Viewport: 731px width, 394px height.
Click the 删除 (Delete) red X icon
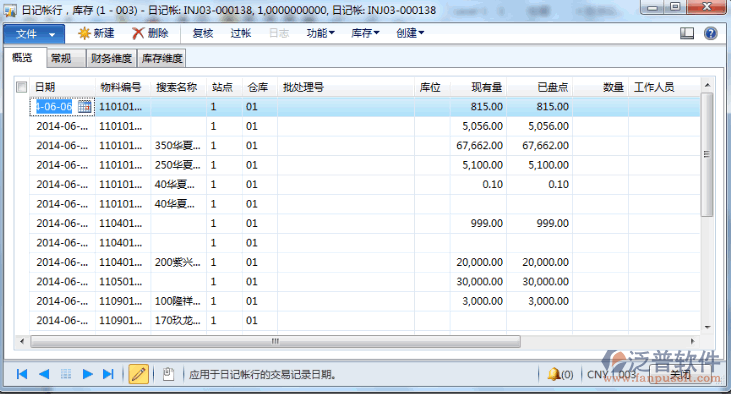pyautogui.click(x=138, y=33)
